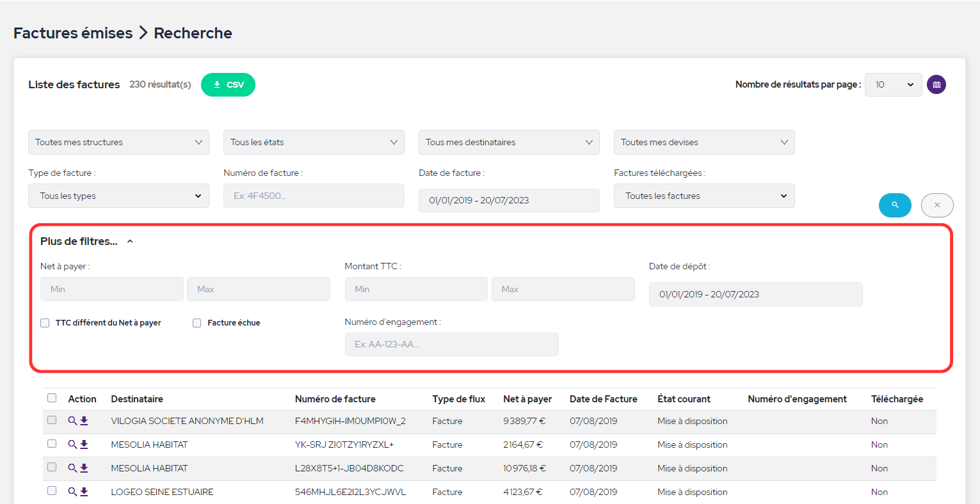The width and height of the screenshot is (980, 504).
Task: Change results per page from 10
Action: click(894, 84)
